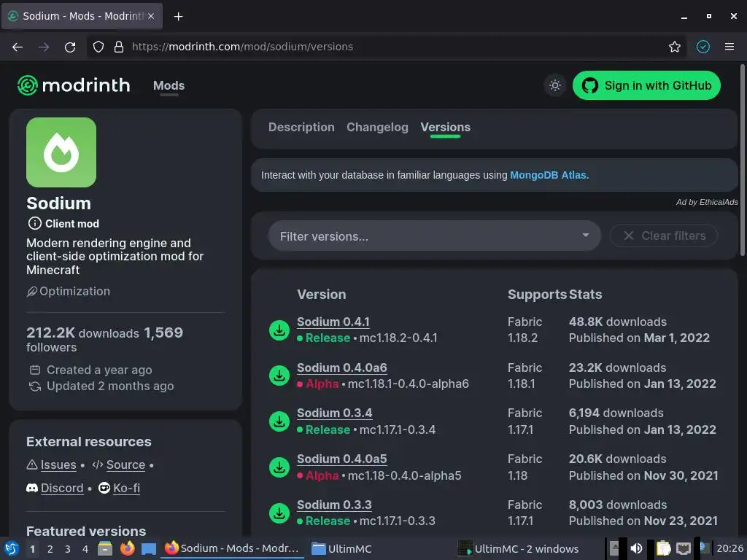Bookmark this page with star icon
Image resolution: width=747 pixels, height=560 pixels.
(x=674, y=47)
